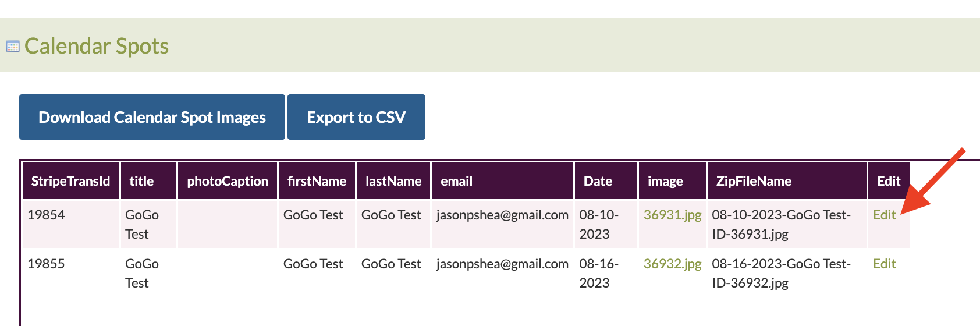980x326 pixels.
Task: Click the firstName column header
Action: click(317, 181)
